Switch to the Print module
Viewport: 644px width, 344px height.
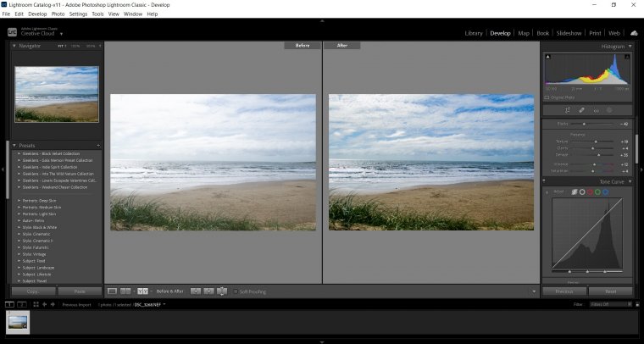tap(595, 33)
